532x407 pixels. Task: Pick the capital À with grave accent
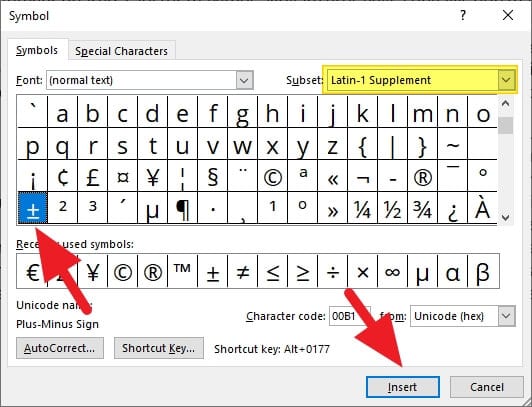coord(482,208)
